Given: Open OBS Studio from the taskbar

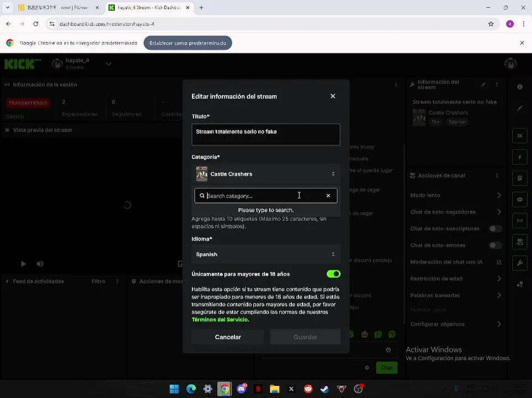Looking at the screenshot, I should [358, 389].
